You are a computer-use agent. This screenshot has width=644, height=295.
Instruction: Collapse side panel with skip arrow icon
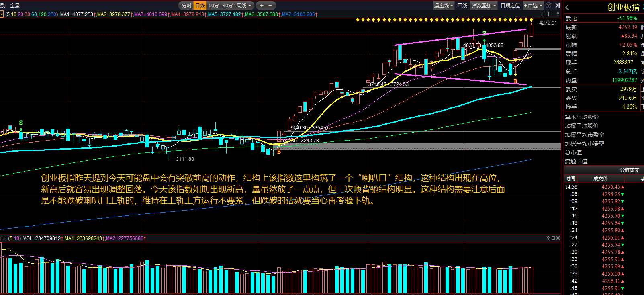(557, 5)
